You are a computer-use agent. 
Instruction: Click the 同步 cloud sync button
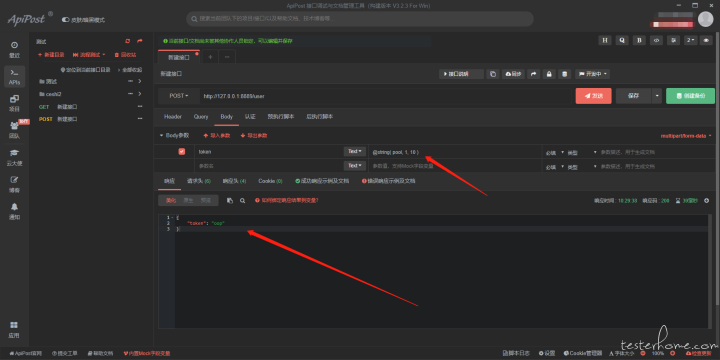(x=513, y=74)
